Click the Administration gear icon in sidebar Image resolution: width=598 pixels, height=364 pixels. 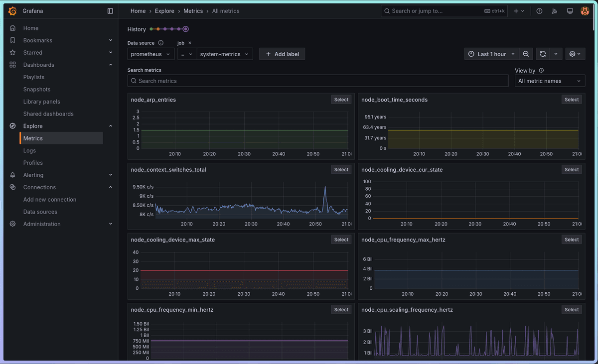pos(13,224)
